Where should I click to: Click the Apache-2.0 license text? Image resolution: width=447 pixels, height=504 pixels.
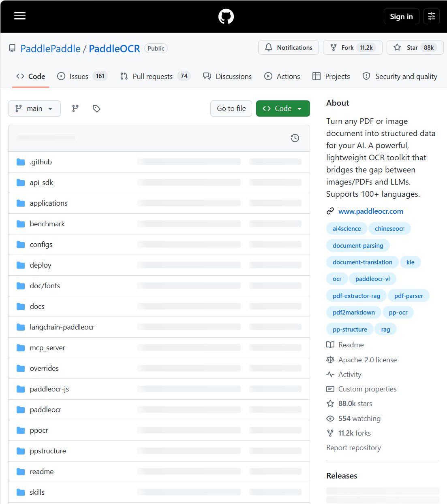coord(368,360)
